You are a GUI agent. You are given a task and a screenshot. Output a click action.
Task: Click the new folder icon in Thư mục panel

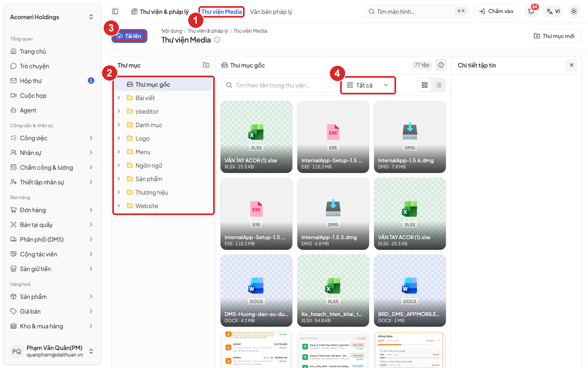point(206,65)
